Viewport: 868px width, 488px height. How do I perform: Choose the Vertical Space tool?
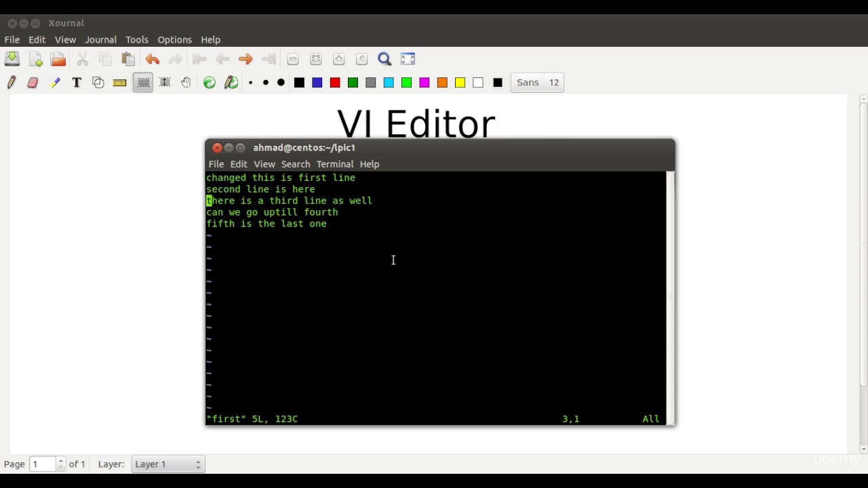pos(165,83)
